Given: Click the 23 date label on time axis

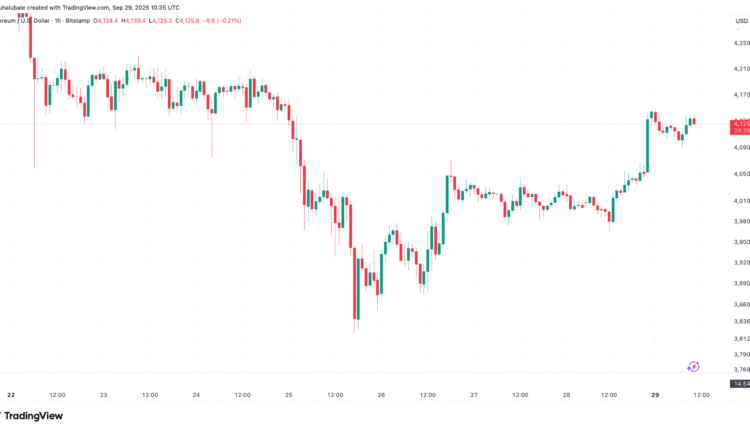Looking at the screenshot, I should coord(104,395).
